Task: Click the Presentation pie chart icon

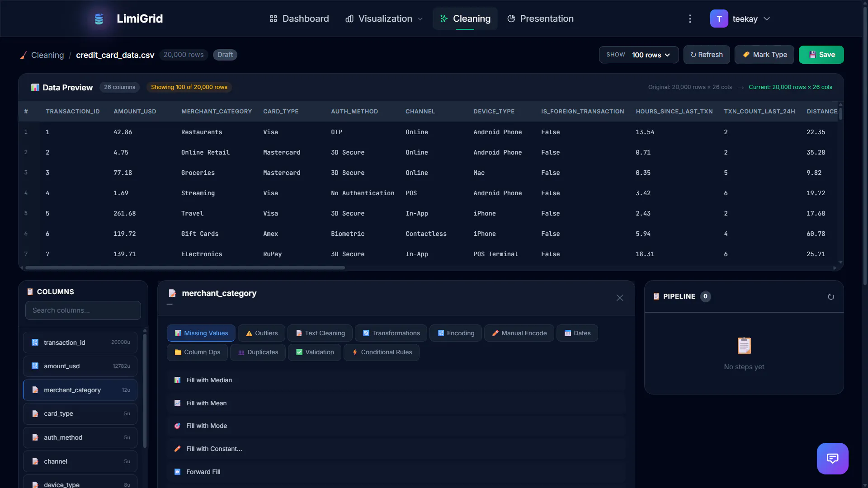Action: 511,19
